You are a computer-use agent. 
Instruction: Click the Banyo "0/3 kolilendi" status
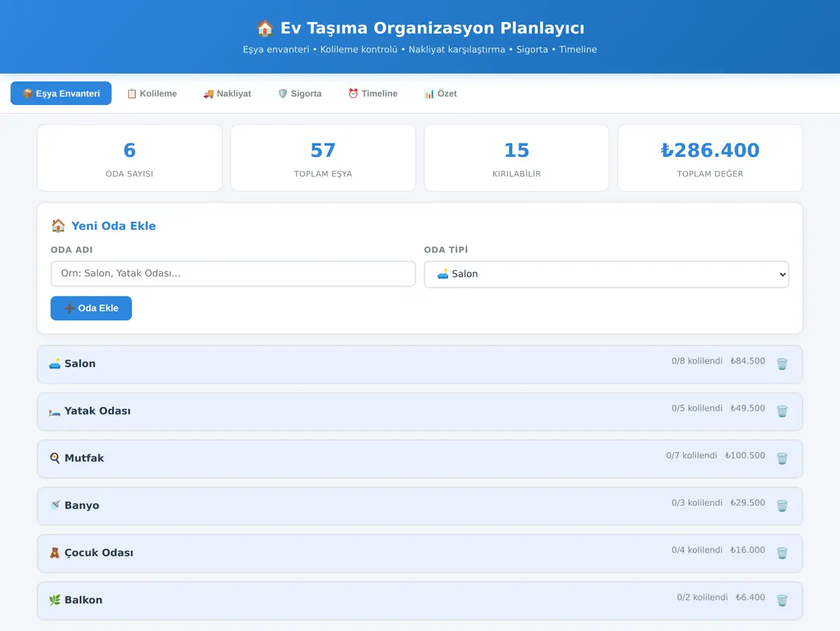click(696, 503)
